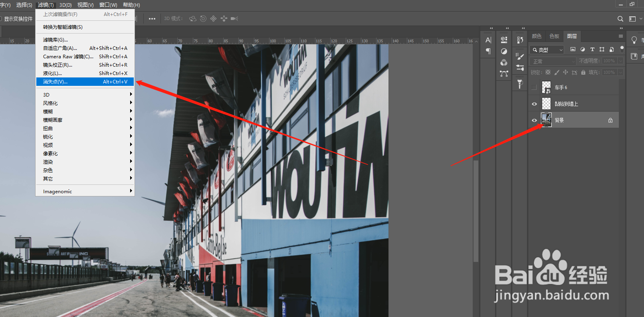Click the 不透明度 opacity value field
The image size is (644, 317).
609,61
